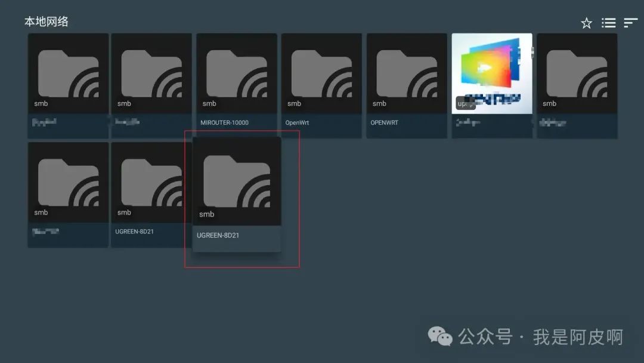
Task: Open the favorites star icon
Action: click(x=586, y=23)
